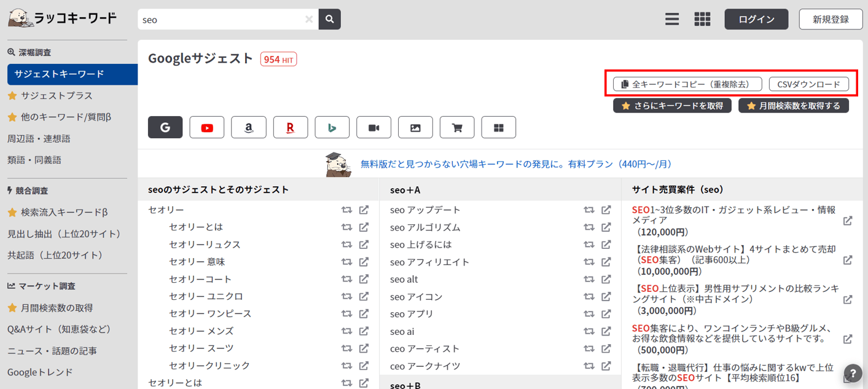
Task: Clear the seo search text
Action: 309,20
